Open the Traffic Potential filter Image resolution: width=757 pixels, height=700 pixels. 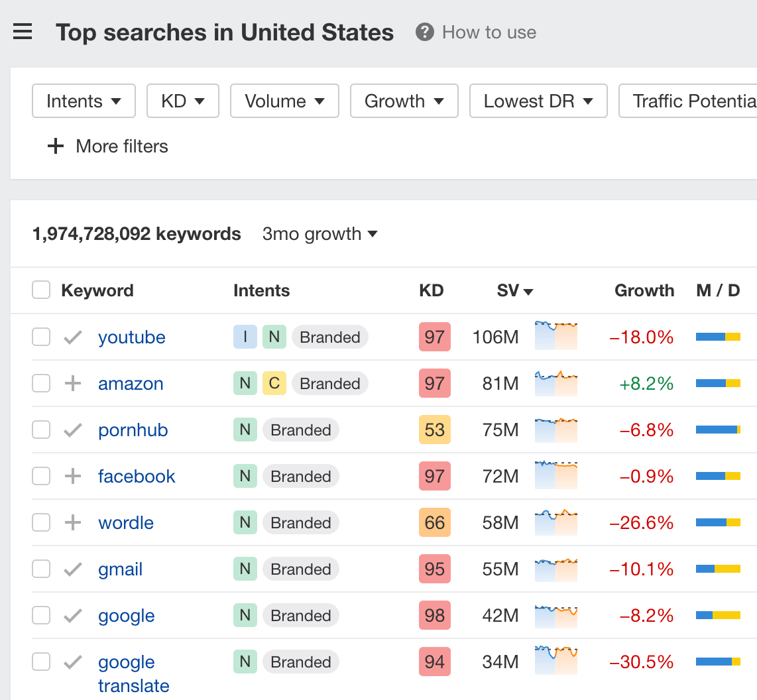689,101
